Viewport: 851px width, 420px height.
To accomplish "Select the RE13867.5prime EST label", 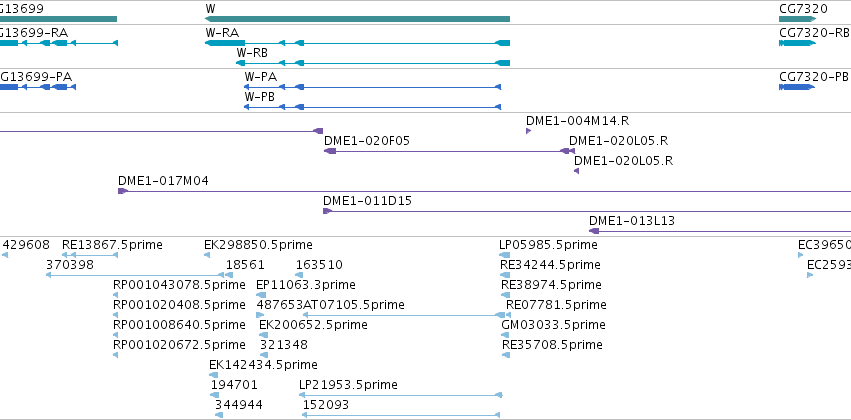I will (x=112, y=245).
